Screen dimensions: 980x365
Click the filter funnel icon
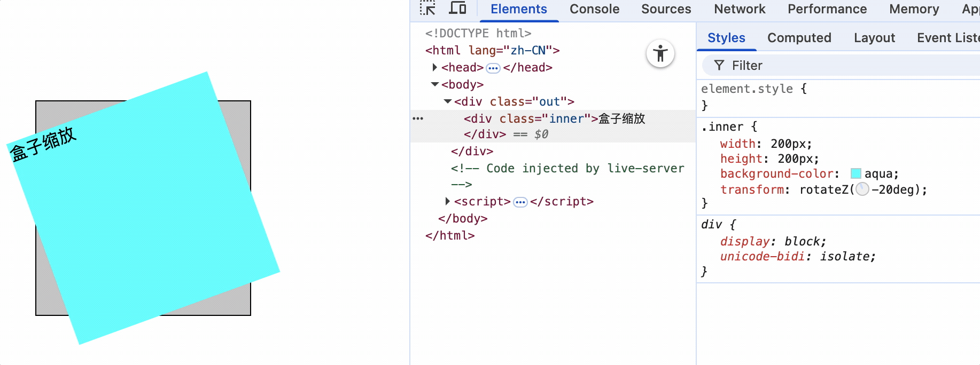click(x=719, y=65)
